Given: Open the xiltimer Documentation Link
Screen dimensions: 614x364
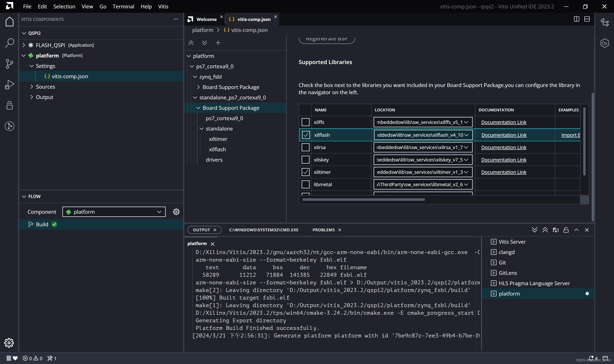Looking at the screenshot, I should click(503, 172).
